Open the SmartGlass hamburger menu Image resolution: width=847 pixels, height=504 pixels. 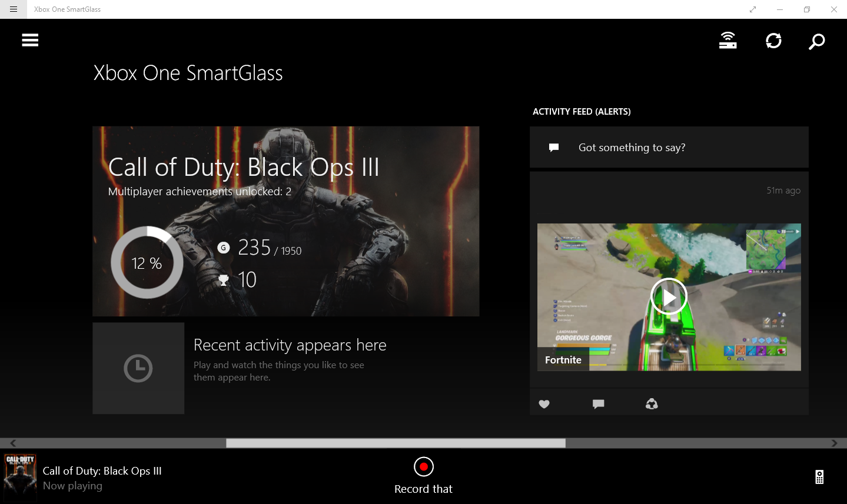tap(30, 40)
